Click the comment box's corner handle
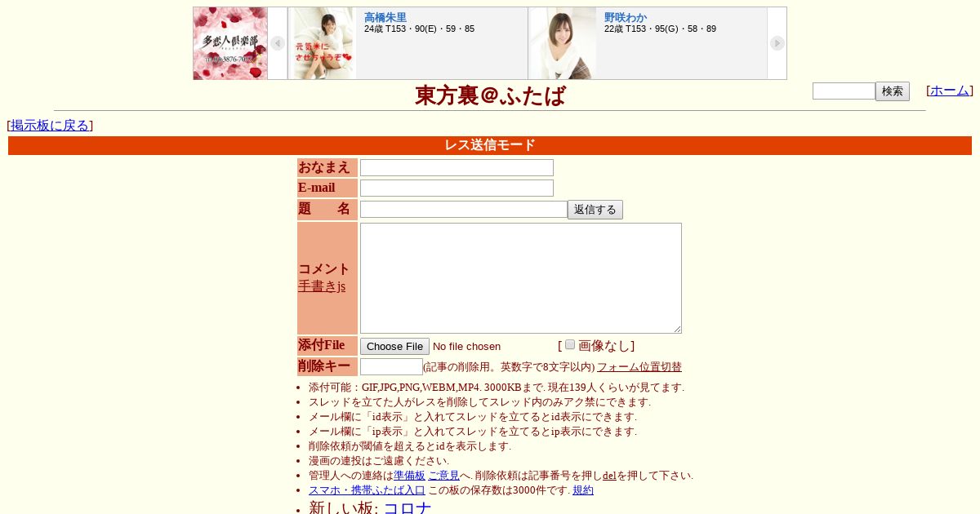 tap(677, 329)
